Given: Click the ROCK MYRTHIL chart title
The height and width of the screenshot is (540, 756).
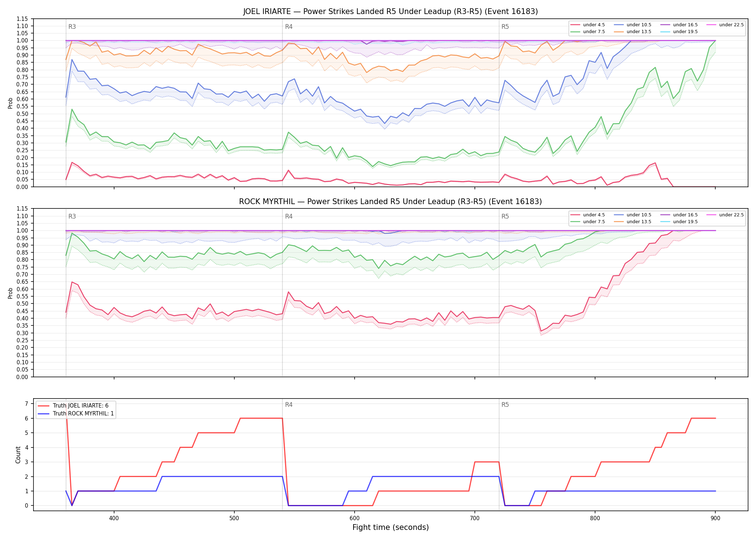Looking at the screenshot, I should click(390, 202).
